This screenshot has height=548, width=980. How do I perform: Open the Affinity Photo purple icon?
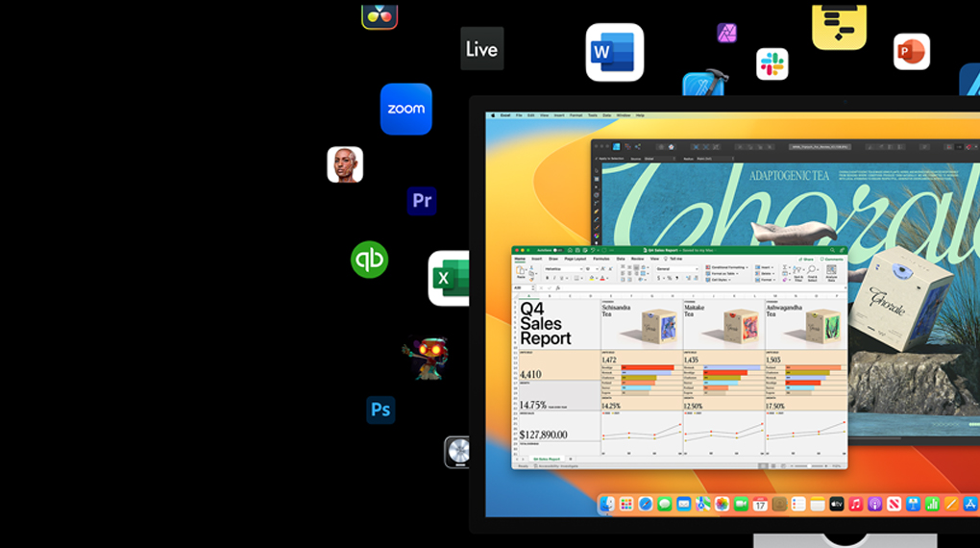click(727, 33)
